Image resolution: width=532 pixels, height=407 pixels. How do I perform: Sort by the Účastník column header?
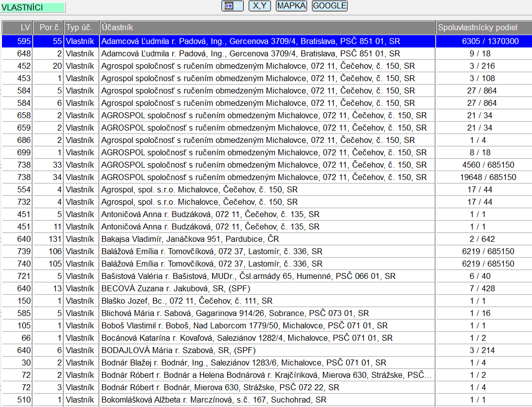pyautogui.click(x=267, y=28)
